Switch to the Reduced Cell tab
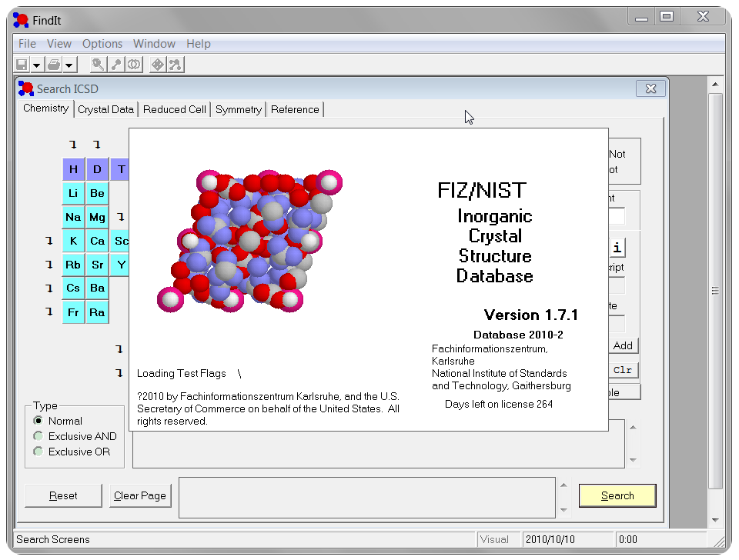 click(175, 109)
